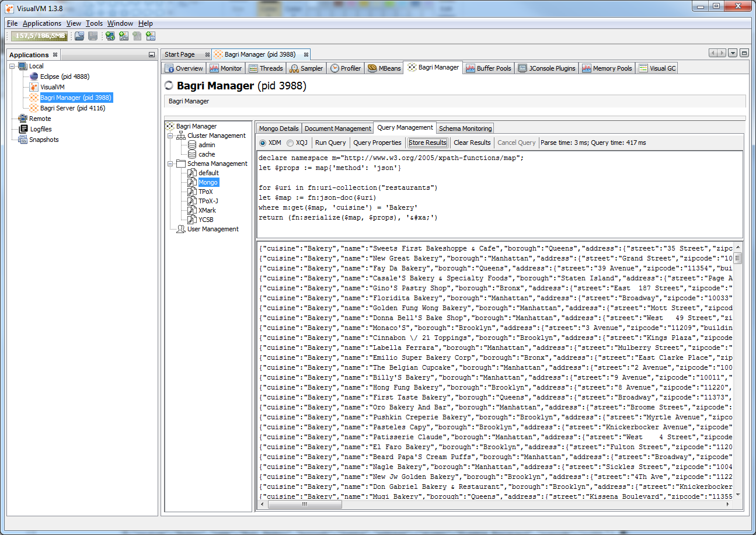Close the Bagri Manager (pid 3988) document tab

(x=306, y=54)
